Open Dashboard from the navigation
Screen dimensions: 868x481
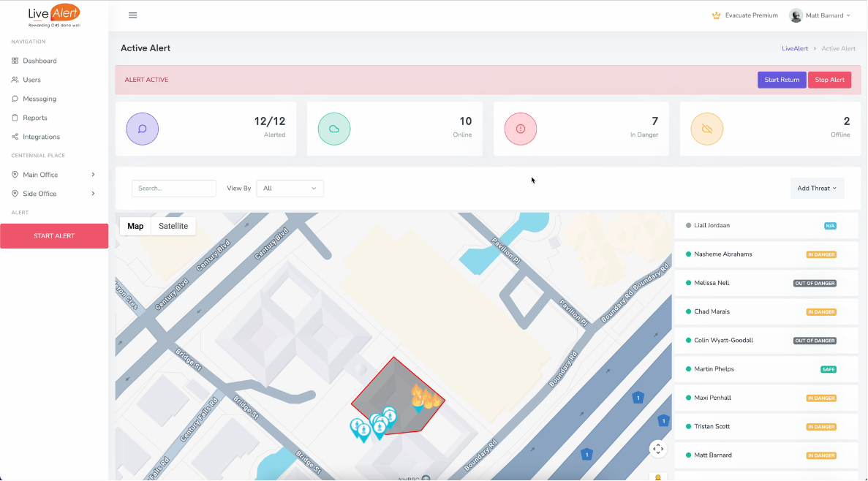(40, 61)
